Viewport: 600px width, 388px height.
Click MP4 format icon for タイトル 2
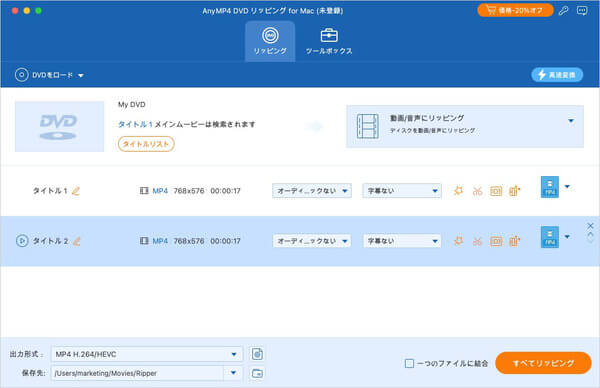pos(549,237)
